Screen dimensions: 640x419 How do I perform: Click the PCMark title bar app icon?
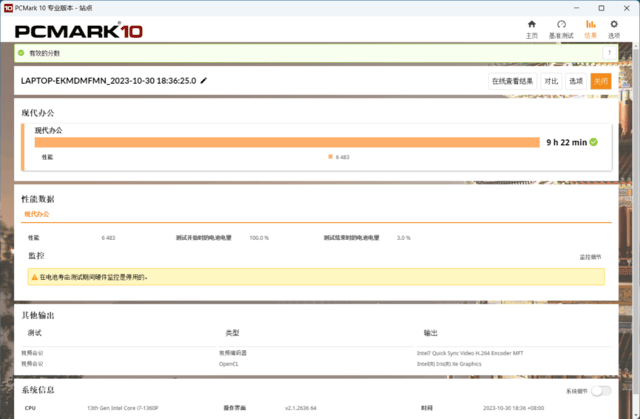point(8,8)
